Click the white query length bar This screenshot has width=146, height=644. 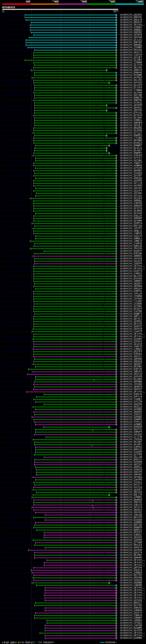point(60,10)
